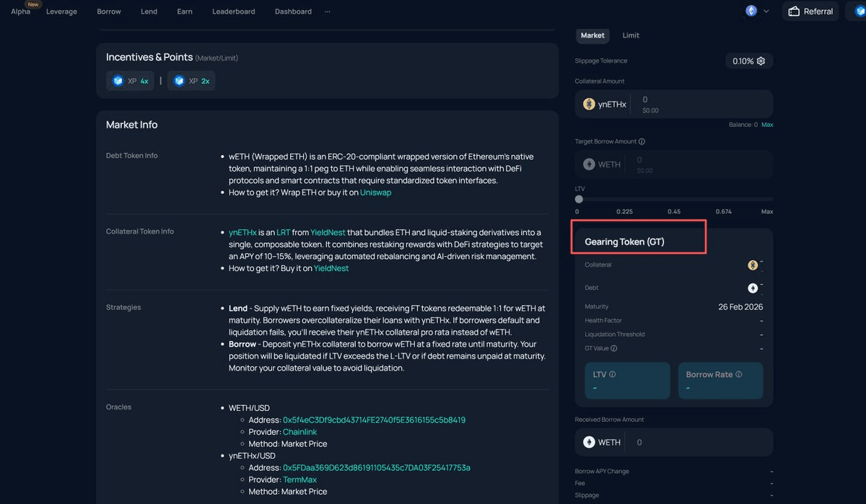Screen dimensions: 866x504
Task: Click the Max balance link
Action: (x=767, y=125)
